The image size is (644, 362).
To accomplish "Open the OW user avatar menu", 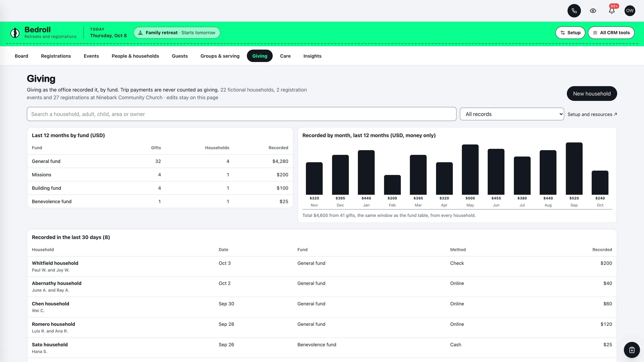I will tap(630, 11).
